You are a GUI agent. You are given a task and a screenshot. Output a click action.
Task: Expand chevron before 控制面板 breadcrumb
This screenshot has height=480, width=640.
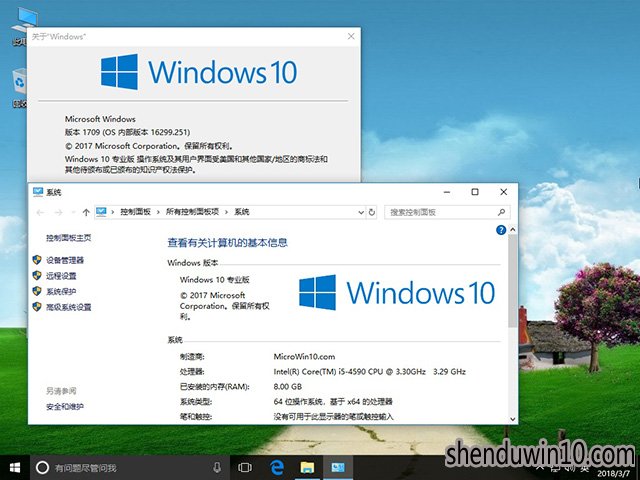tap(113, 212)
